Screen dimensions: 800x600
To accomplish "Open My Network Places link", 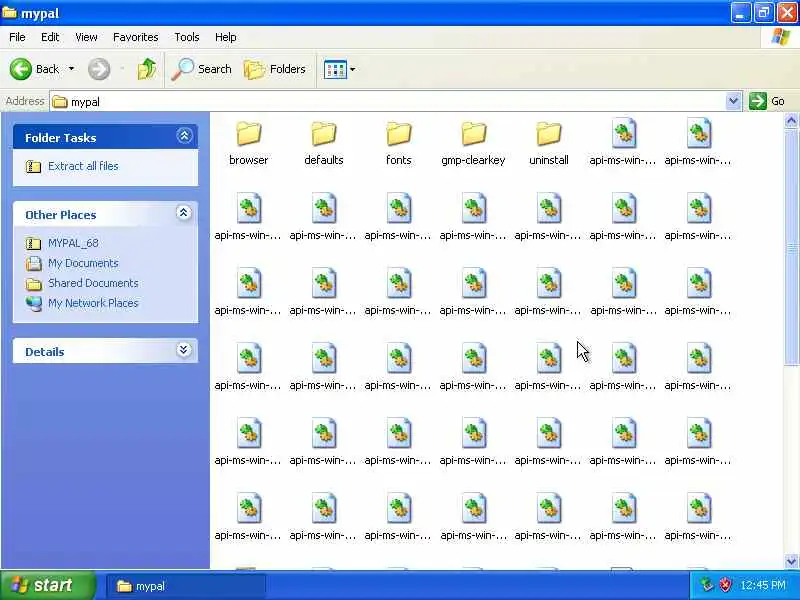I will pyautogui.click(x=93, y=303).
